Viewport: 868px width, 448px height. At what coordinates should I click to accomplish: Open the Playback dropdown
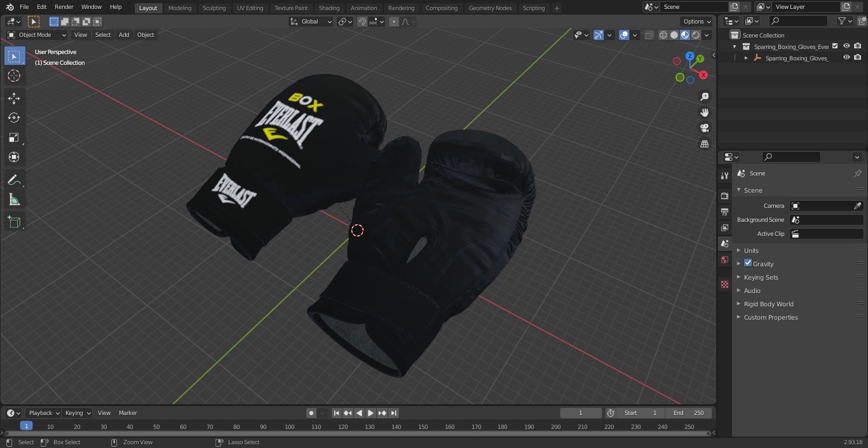43,413
